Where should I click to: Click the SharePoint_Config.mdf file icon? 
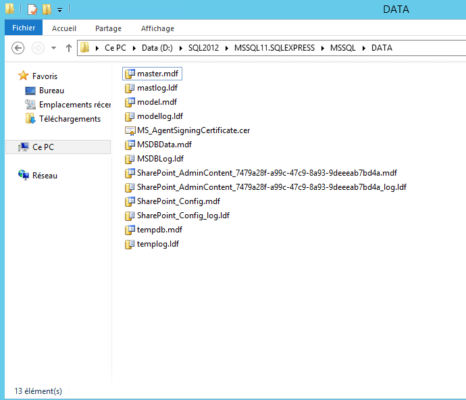coord(130,201)
